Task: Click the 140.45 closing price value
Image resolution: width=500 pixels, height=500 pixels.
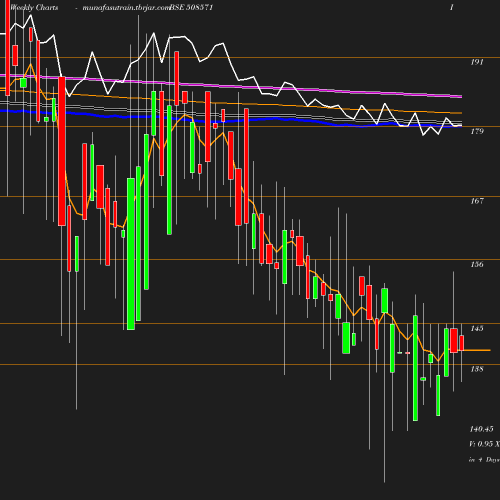Action: click(x=481, y=429)
